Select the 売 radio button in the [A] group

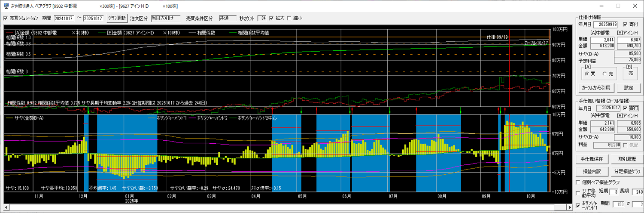[605, 74]
